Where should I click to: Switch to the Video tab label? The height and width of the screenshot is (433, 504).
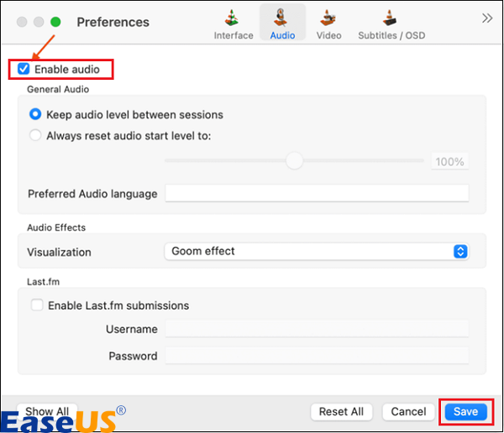328,36
